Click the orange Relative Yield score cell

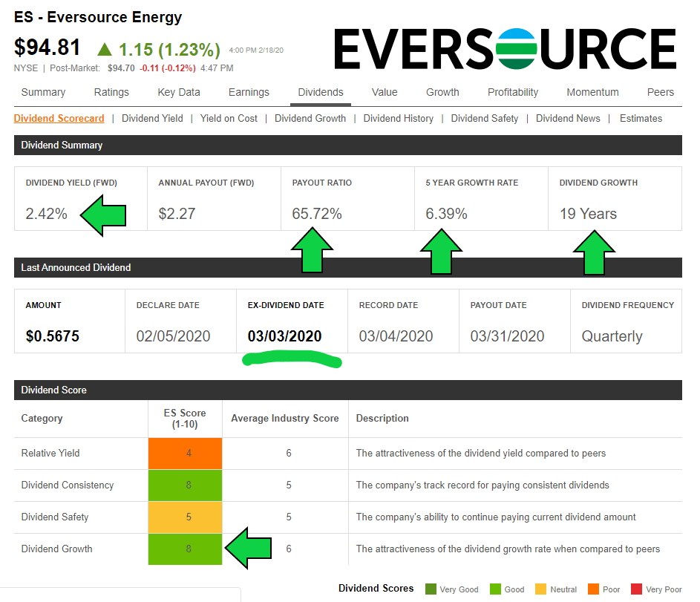click(185, 453)
